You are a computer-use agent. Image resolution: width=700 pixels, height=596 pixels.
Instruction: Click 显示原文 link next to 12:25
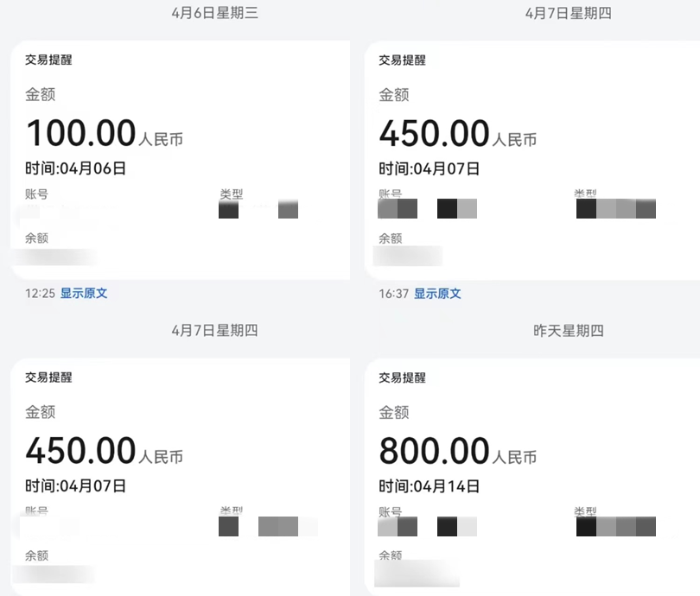(84, 294)
